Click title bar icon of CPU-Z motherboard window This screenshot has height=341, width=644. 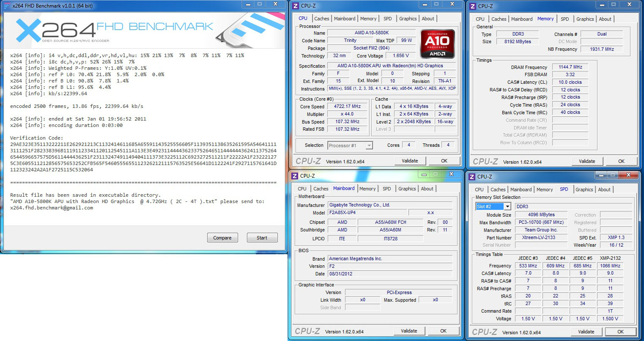point(295,176)
